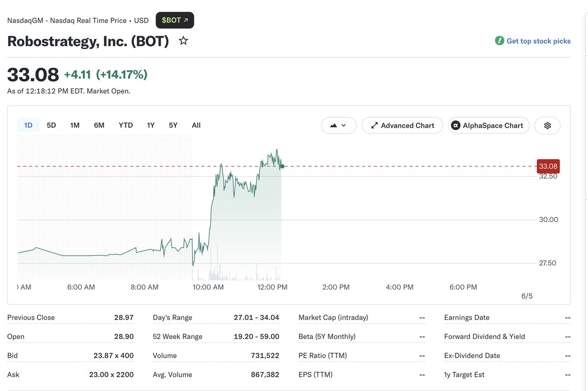Click the mountain chart type icon
The width and height of the screenshot is (588, 391).
(334, 126)
